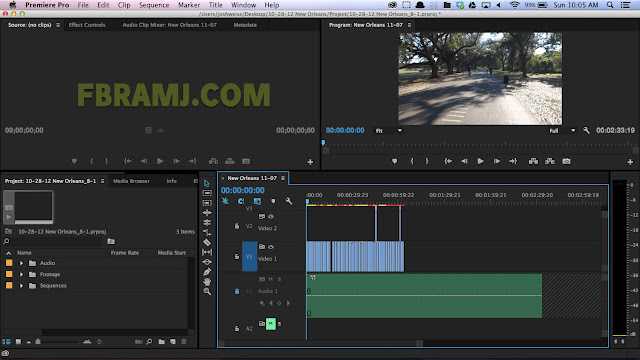Viewport: 640px width, 360px height.
Task: Open the Window menu
Action: click(x=243, y=5)
